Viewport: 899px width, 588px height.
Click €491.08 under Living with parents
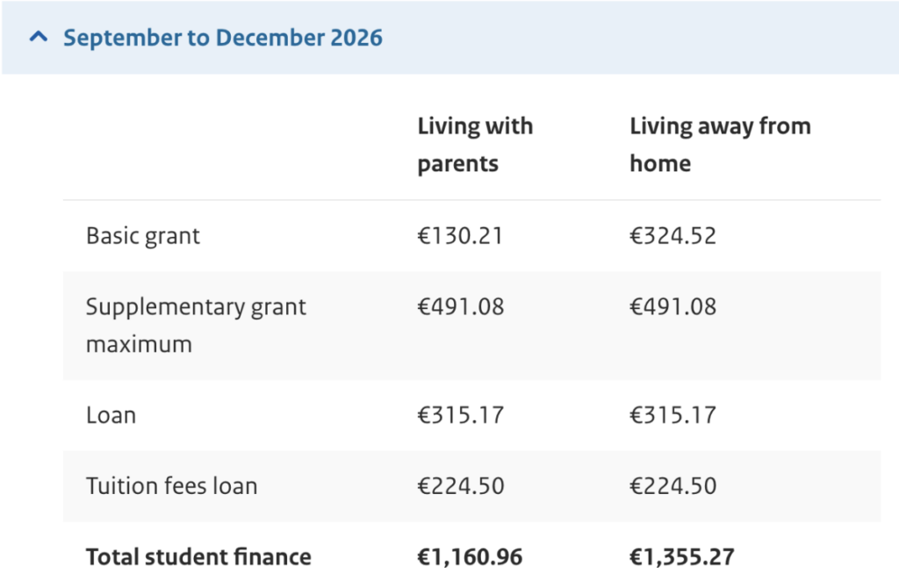click(x=461, y=307)
